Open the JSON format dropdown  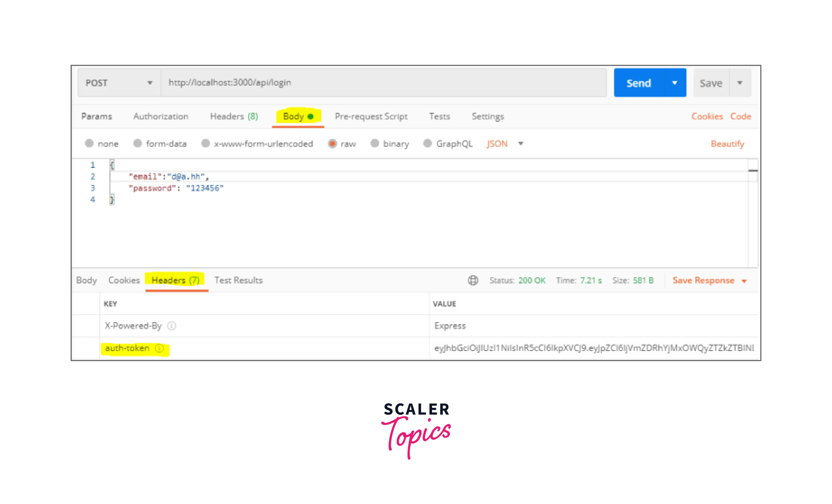point(521,144)
